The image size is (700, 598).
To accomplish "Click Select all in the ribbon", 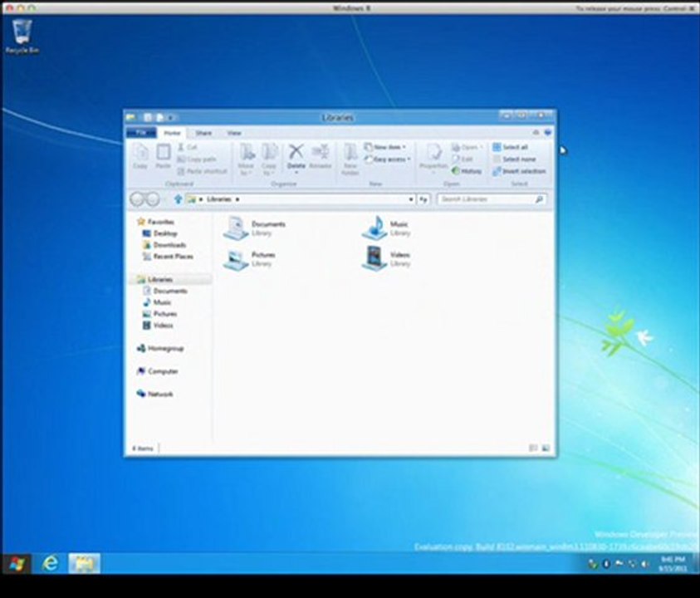I will pyautogui.click(x=510, y=147).
